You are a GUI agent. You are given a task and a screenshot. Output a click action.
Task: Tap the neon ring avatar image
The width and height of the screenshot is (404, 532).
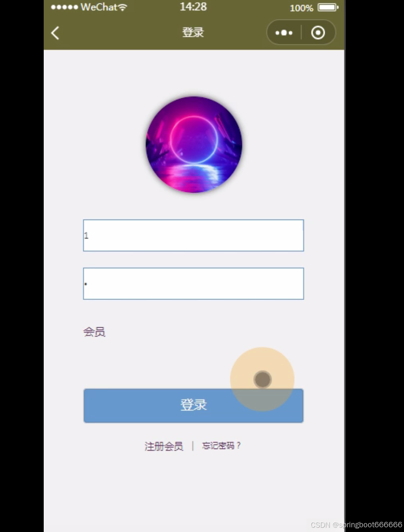194,145
